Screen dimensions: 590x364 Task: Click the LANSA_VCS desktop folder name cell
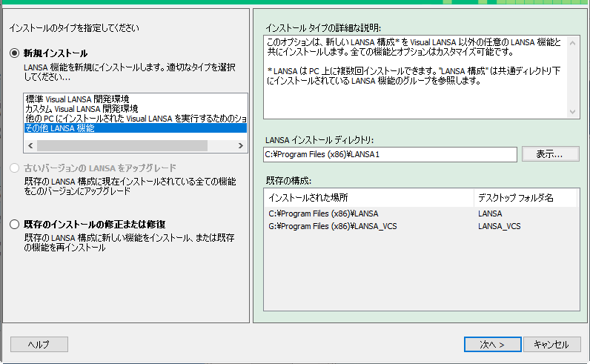coord(500,226)
